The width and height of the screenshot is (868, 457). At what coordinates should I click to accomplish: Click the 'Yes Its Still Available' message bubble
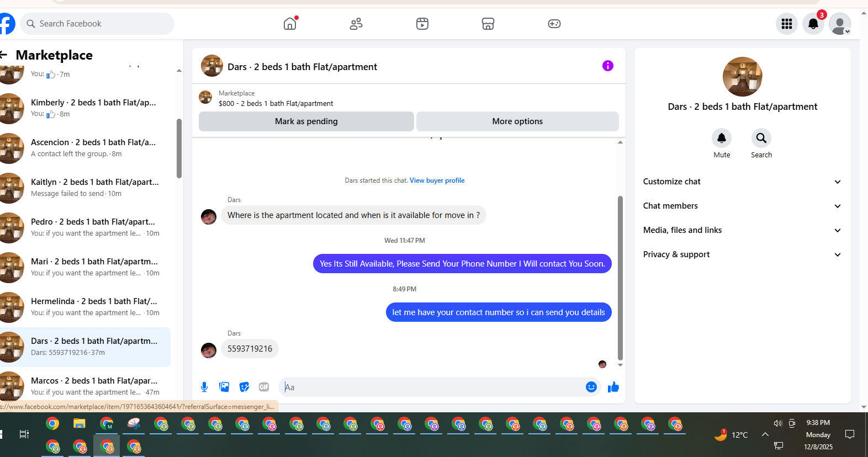pos(462,264)
